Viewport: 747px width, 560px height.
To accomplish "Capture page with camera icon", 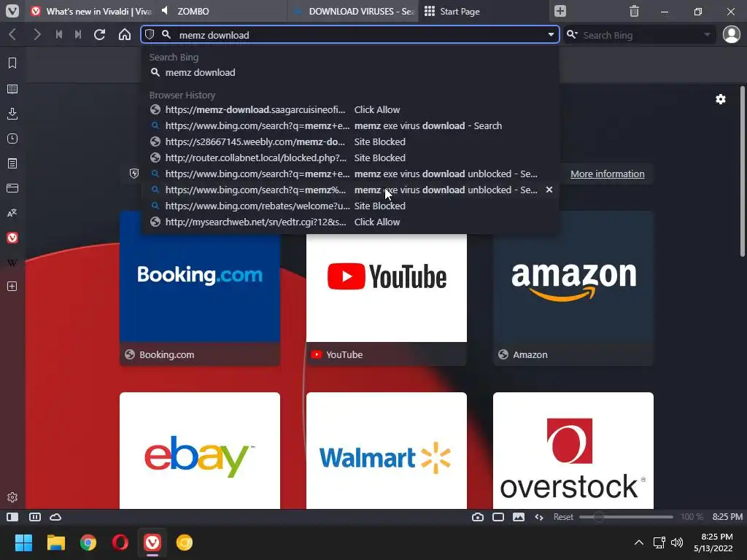I will coord(478,517).
